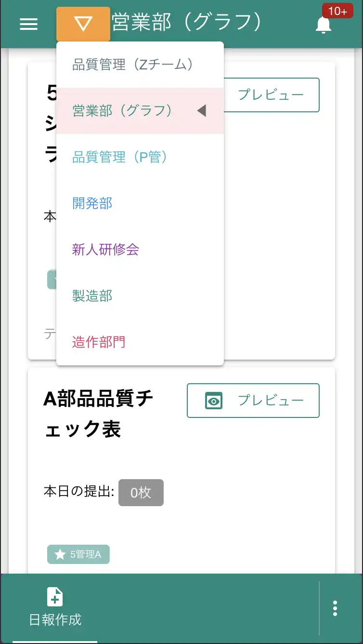Image resolution: width=363 pixels, height=644 pixels.
Task: Click the ◀ indicator beside 営業部（グラフ）
Action: point(201,110)
